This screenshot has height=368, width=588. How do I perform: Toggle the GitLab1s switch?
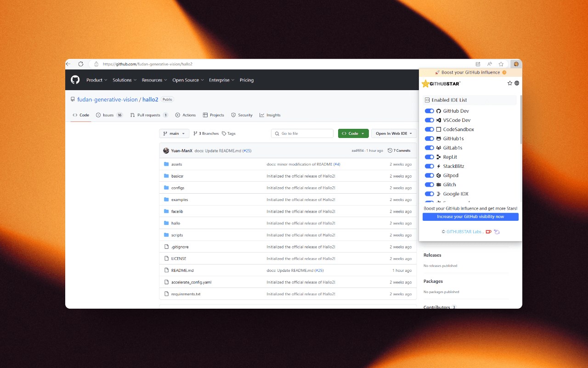click(430, 148)
